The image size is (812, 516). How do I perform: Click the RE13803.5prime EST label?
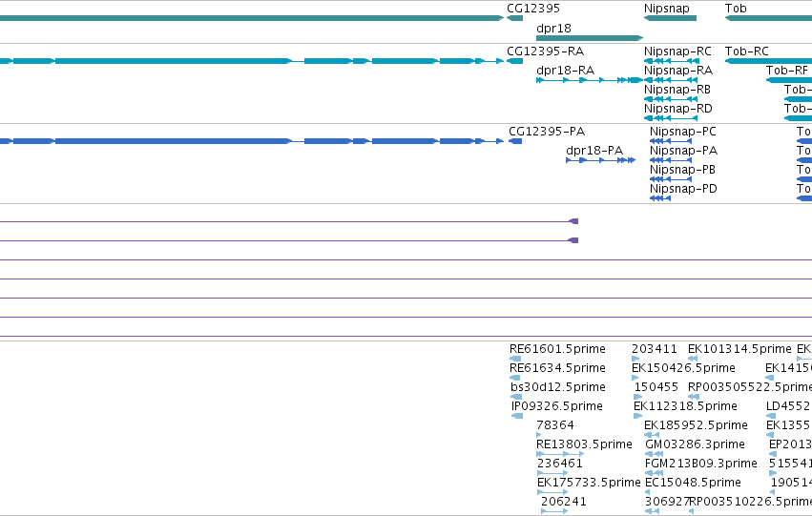pyautogui.click(x=584, y=444)
